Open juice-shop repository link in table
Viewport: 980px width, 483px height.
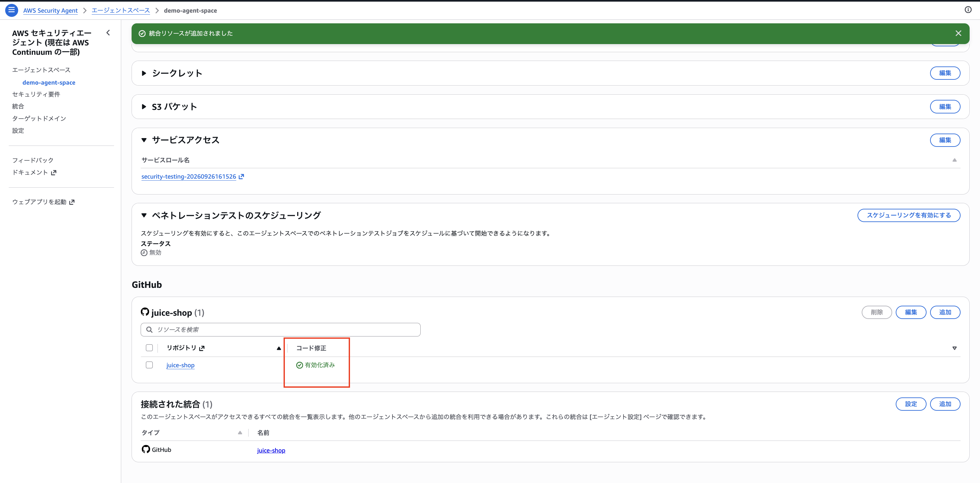pos(180,365)
